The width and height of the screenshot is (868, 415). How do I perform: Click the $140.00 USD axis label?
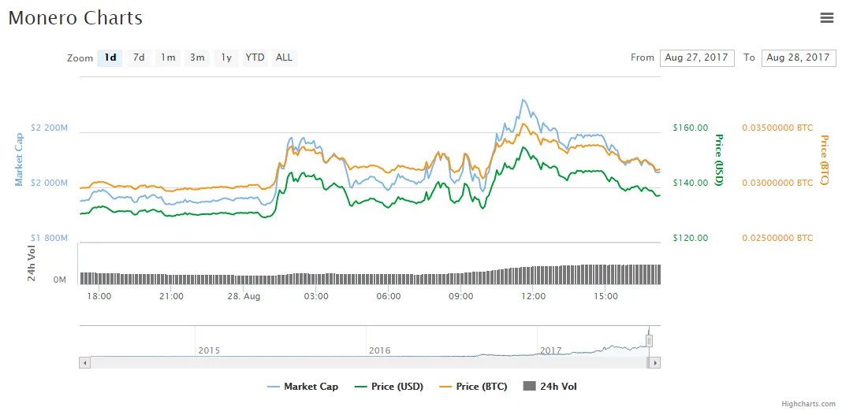coord(691,183)
